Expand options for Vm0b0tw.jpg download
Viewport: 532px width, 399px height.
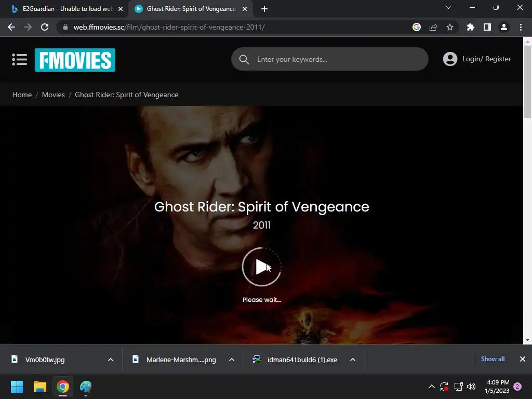111,360
